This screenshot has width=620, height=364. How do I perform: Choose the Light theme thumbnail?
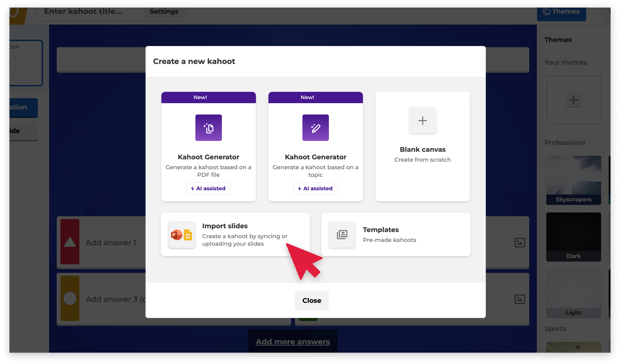point(574,293)
